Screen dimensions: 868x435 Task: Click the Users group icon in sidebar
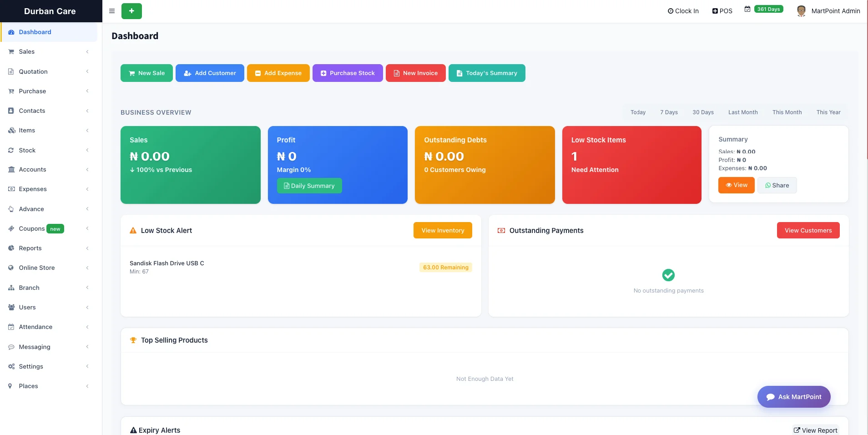[x=11, y=308]
